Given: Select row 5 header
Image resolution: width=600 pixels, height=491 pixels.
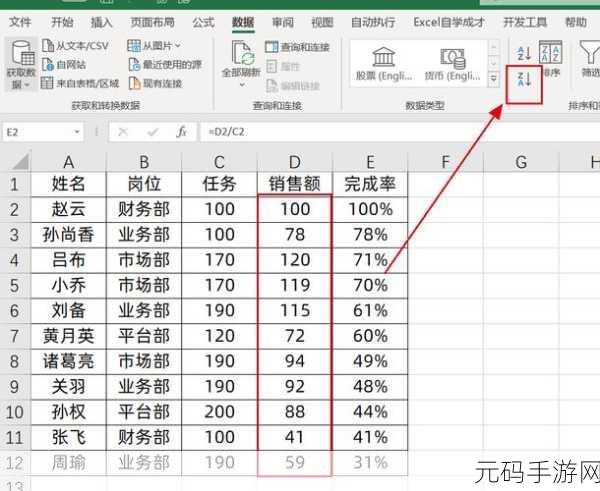Looking at the screenshot, I should point(15,285).
